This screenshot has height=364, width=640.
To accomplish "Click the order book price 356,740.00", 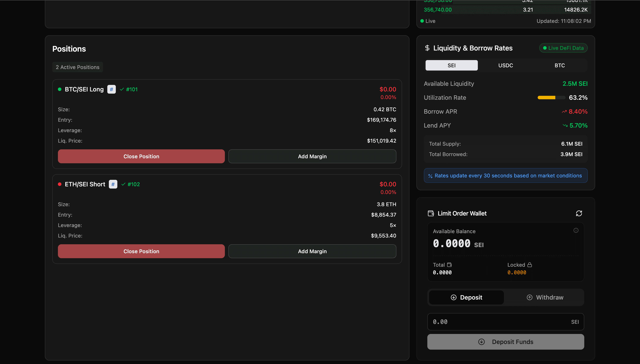I will pyautogui.click(x=438, y=10).
